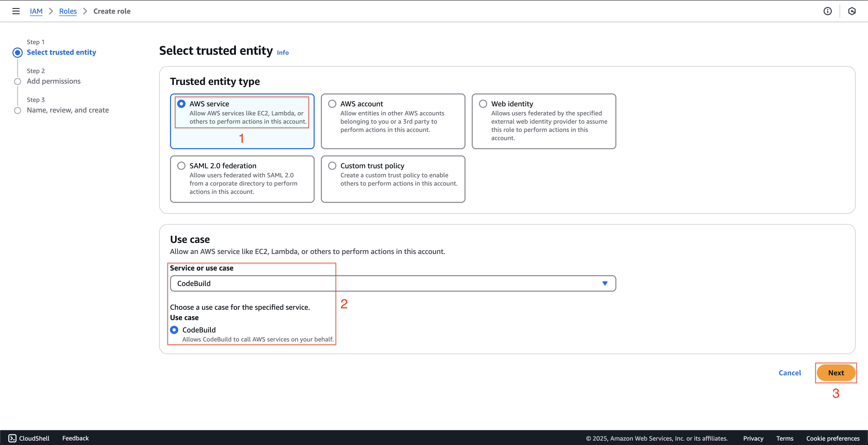The width and height of the screenshot is (868, 445).
Task: Click the CloudShell icon bottom left
Action: 12,438
